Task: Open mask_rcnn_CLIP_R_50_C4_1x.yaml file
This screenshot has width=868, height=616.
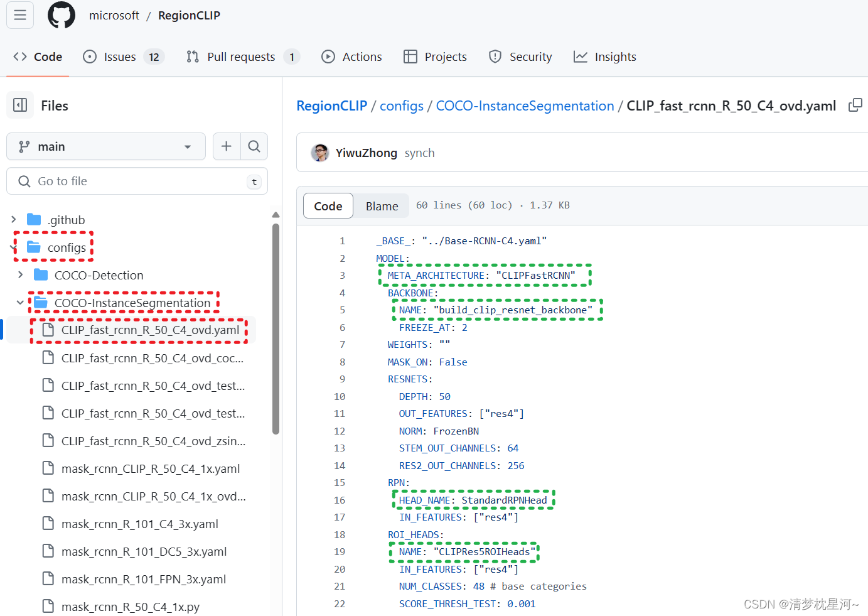Action: (x=151, y=468)
